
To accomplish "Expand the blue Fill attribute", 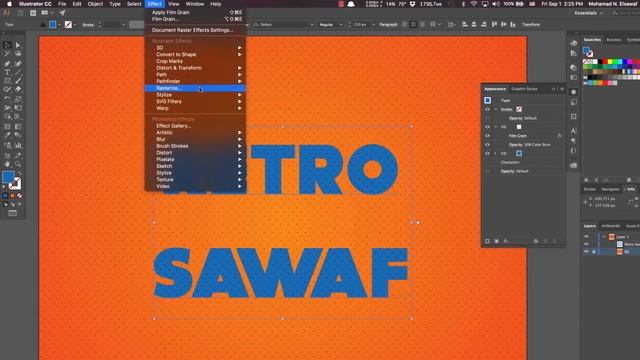I will click(x=496, y=153).
